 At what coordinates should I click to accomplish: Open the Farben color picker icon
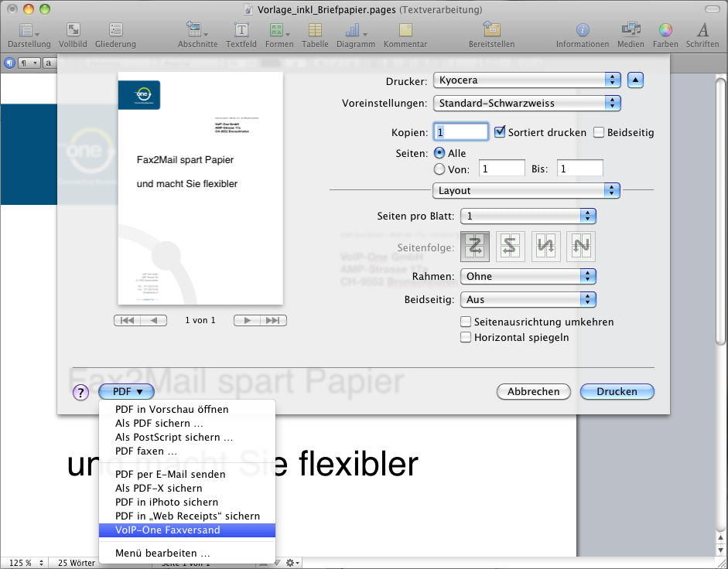click(665, 30)
